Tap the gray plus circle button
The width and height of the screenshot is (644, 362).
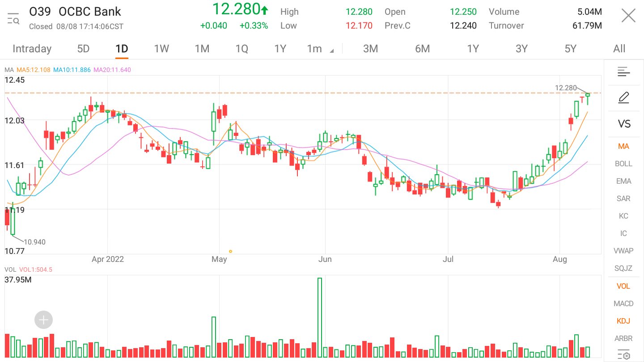click(43, 320)
